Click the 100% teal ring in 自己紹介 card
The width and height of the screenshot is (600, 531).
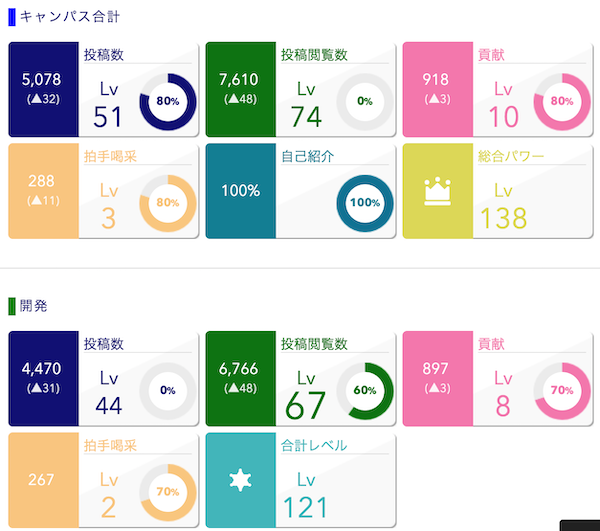tap(365, 202)
